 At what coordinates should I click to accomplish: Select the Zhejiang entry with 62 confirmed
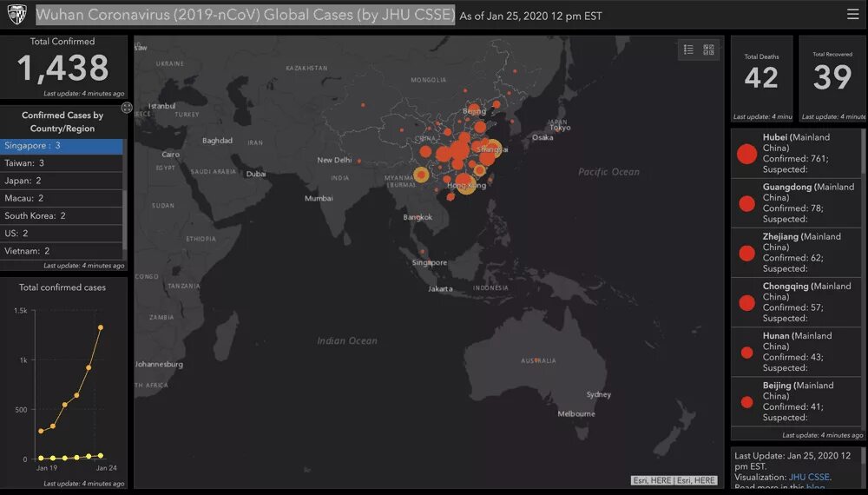(x=796, y=253)
